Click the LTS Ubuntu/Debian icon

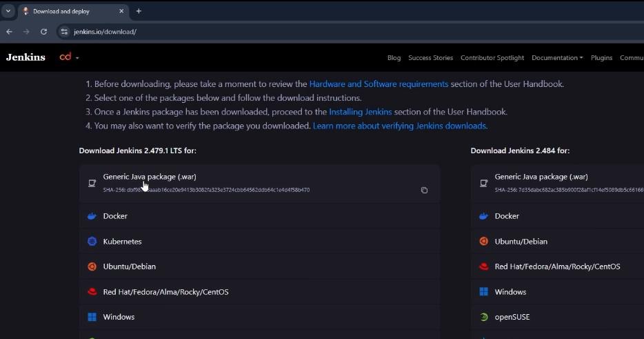(x=92, y=267)
